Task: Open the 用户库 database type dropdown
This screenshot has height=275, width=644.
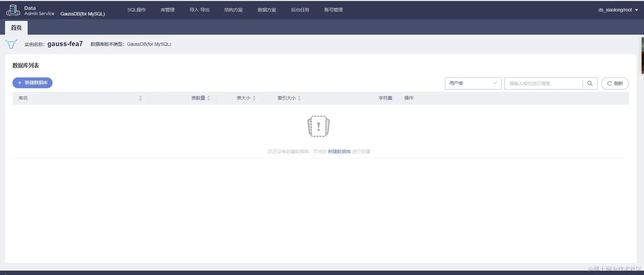Action: pos(473,83)
